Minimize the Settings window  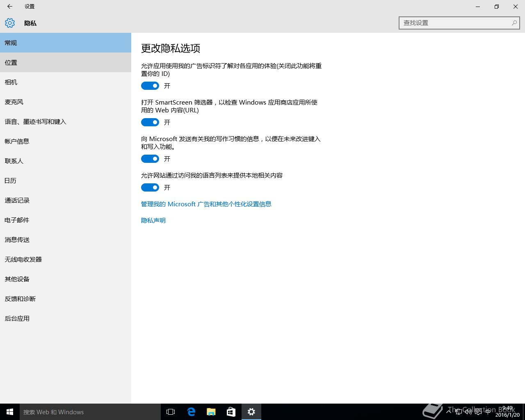(x=478, y=7)
